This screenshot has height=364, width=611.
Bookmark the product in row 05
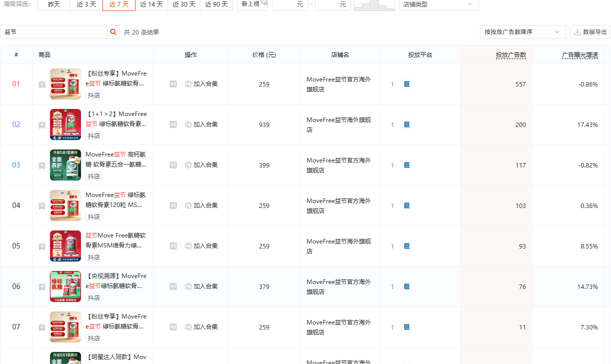click(42, 246)
